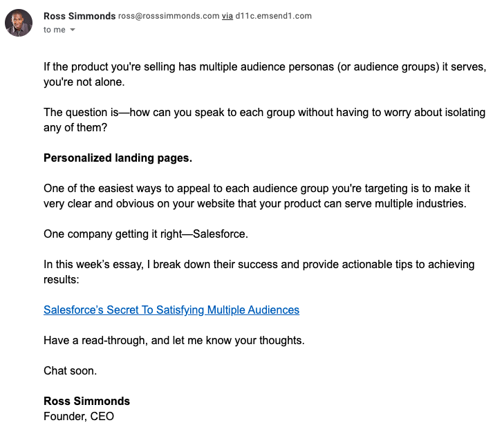Screen dimensions: 504x425
Task: Click the line starting 'In this week's essay'
Action: coord(207,264)
